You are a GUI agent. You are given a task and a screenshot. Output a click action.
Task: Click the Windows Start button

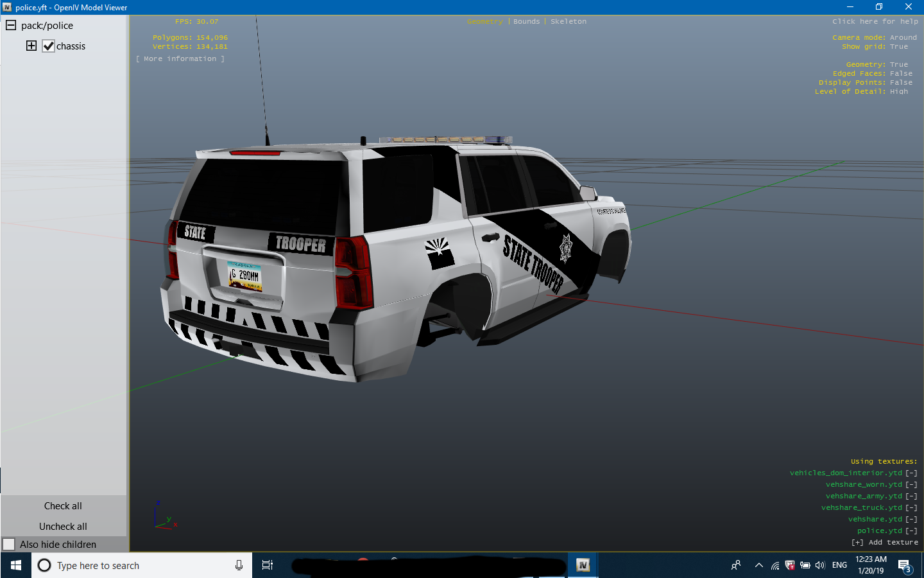coord(15,565)
